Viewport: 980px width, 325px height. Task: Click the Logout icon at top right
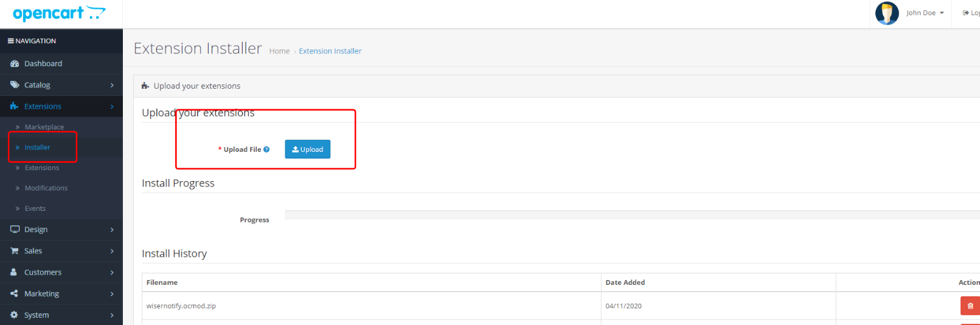click(x=965, y=13)
